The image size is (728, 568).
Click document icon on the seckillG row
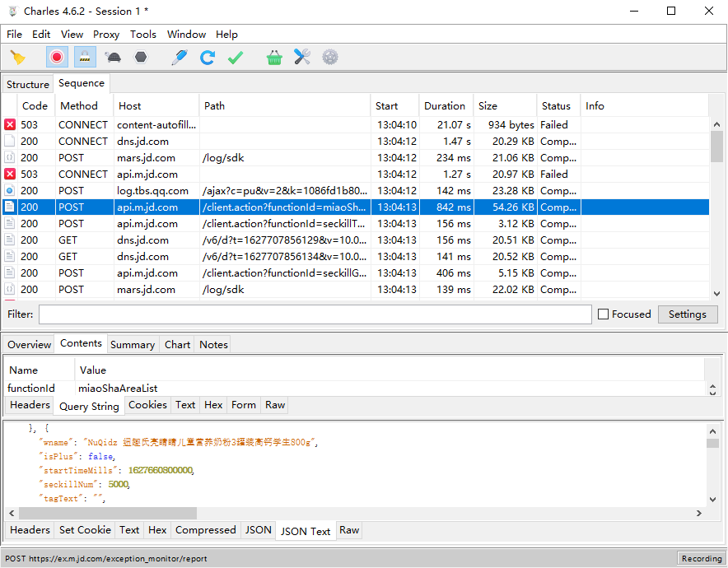(10, 272)
